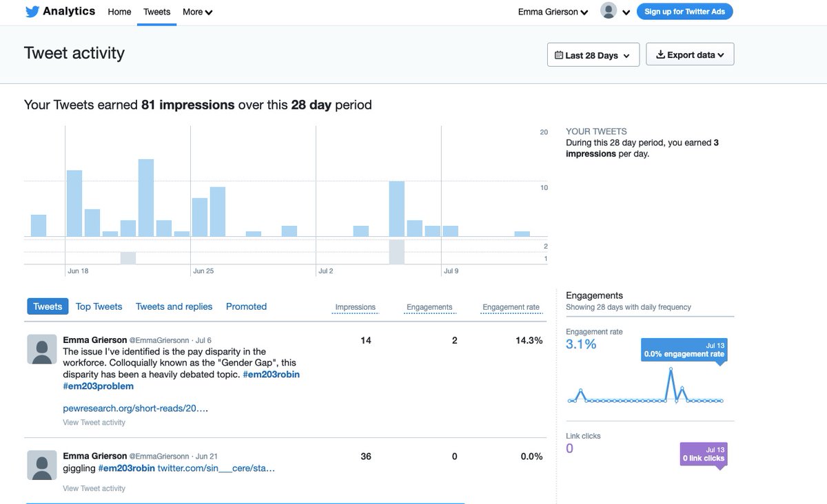Expand the More menu
Viewport: 827px width, 504px height.
197,12
